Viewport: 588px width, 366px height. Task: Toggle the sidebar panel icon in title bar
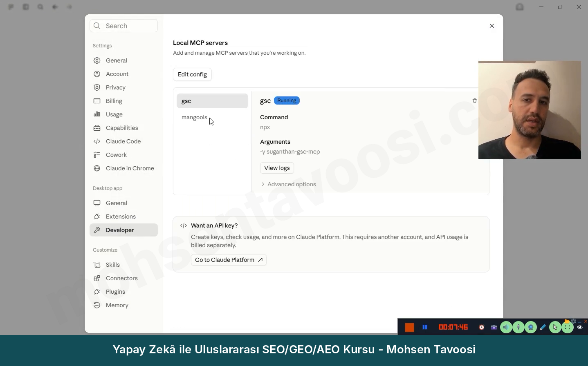[x=26, y=7]
